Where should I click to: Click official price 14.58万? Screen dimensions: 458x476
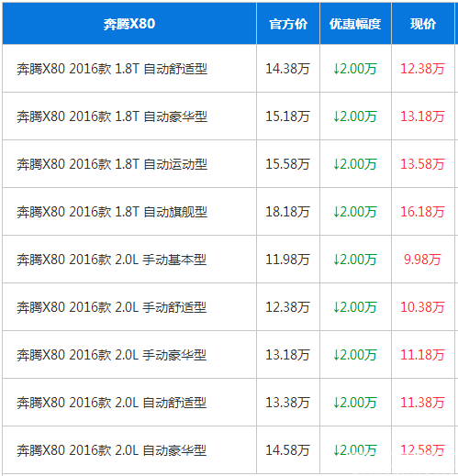[x=287, y=450]
